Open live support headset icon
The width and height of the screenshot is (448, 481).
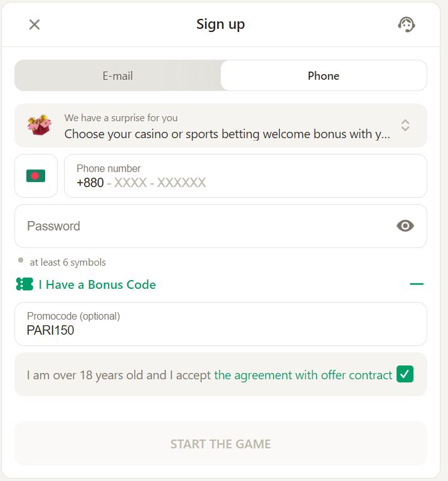click(x=407, y=24)
